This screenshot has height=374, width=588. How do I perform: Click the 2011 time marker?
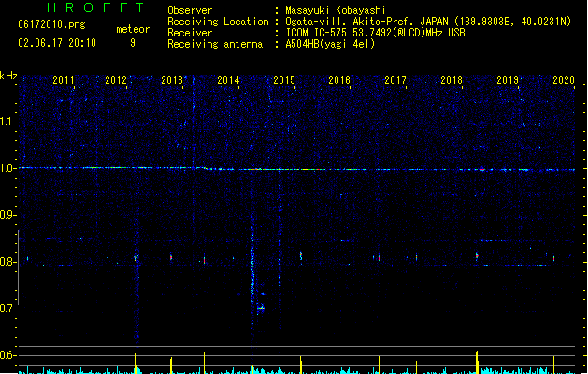[x=64, y=80]
